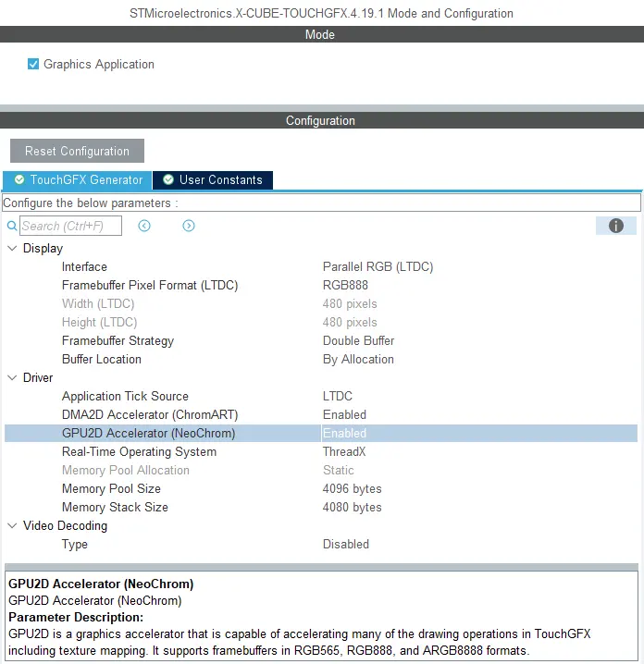
Task: Collapse the Video Decoding section
Action: click(x=12, y=526)
